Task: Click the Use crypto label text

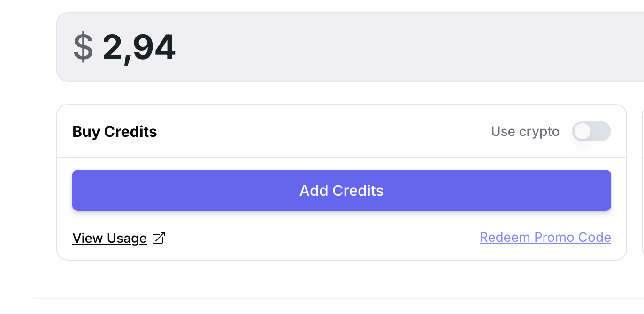Action: (525, 132)
